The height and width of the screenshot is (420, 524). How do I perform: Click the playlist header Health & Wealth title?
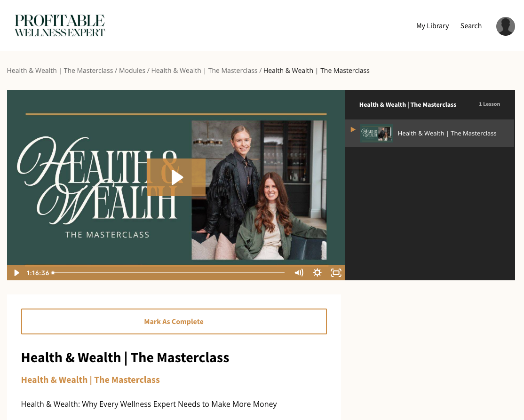point(407,104)
